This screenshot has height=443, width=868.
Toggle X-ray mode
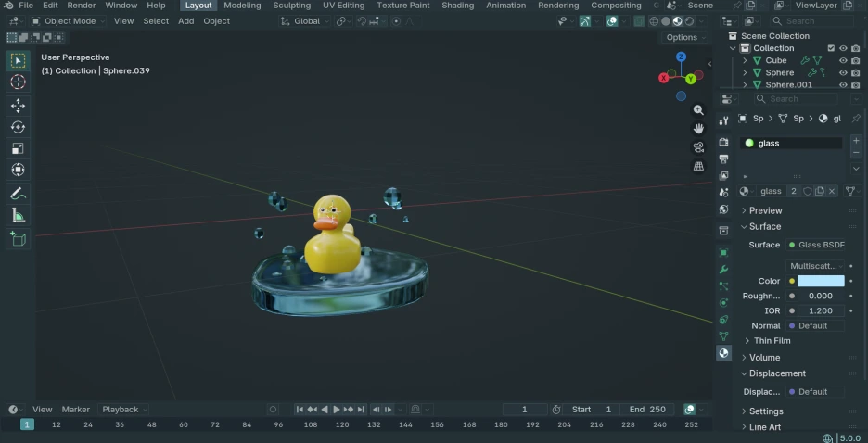[x=639, y=21]
